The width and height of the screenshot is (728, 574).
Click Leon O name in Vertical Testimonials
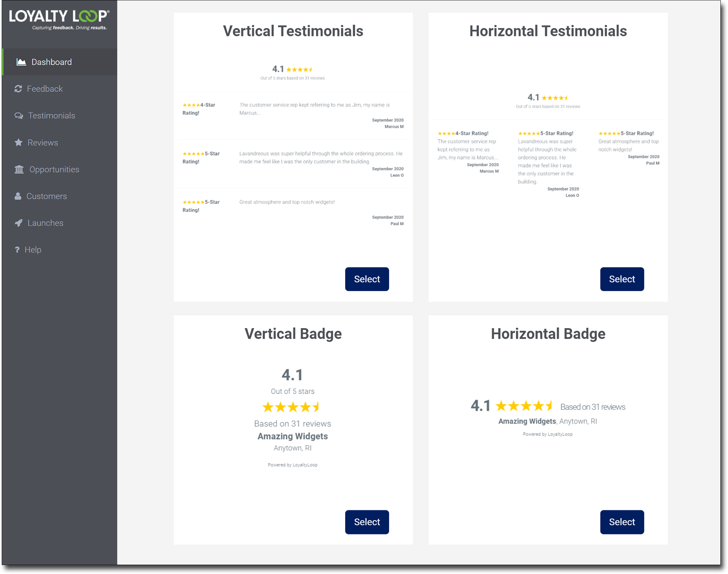coord(397,175)
